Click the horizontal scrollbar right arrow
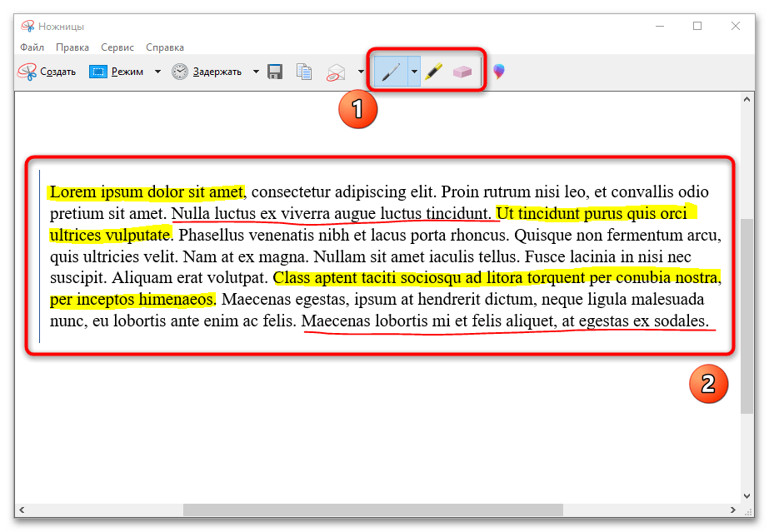769x532 pixels. pyautogui.click(x=732, y=510)
